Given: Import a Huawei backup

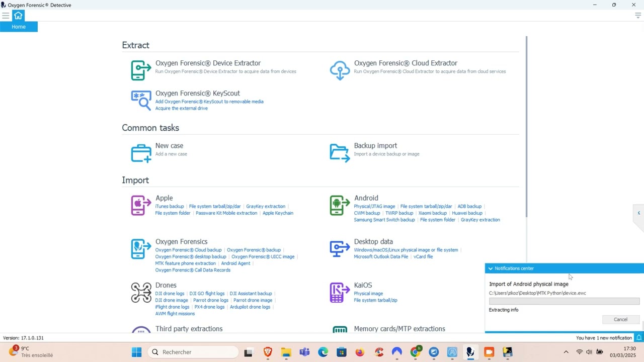Looking at the screenshot, I should pos(467,213).
